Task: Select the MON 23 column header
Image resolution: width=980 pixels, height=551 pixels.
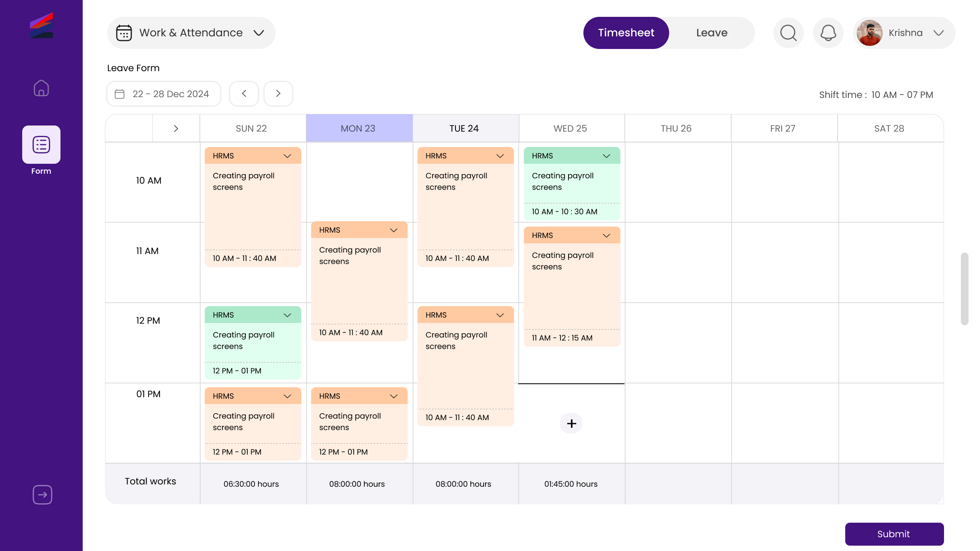Action: pos(359,129)
